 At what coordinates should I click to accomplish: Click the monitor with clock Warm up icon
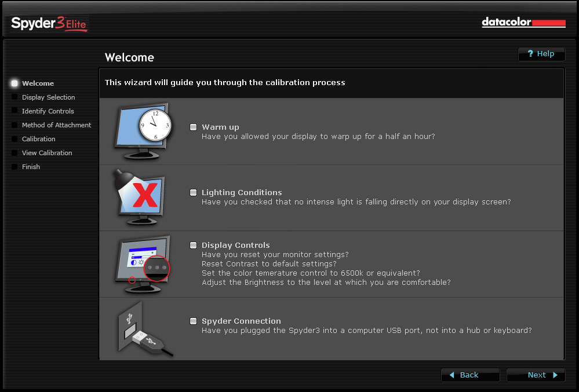[x=143, y=131]
